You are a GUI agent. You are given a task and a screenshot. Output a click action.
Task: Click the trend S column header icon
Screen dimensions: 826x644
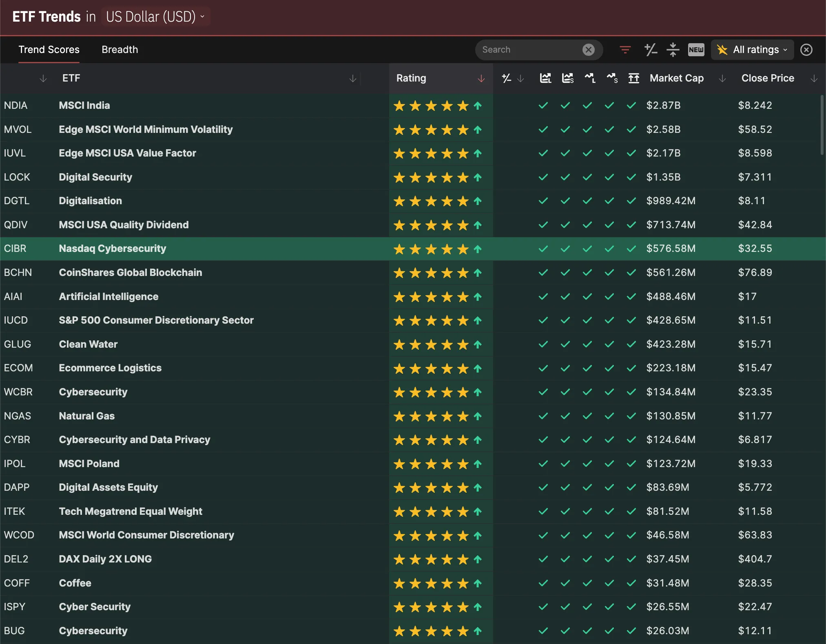pos(612,78)
